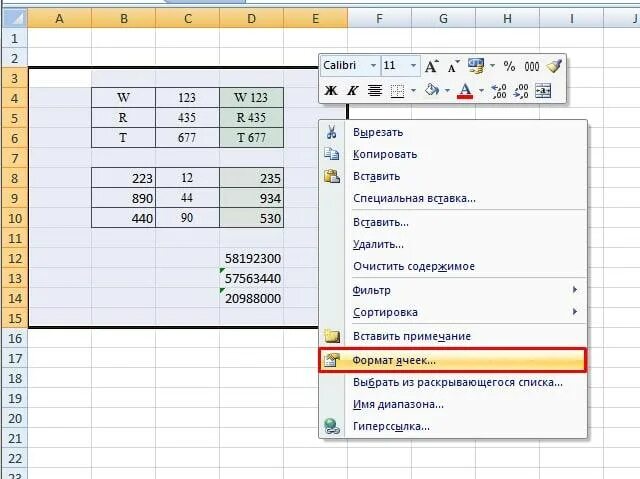The image size is (640, 479).
Task: Center-align text using mini toolbar
Action: (x=375, y=90)
